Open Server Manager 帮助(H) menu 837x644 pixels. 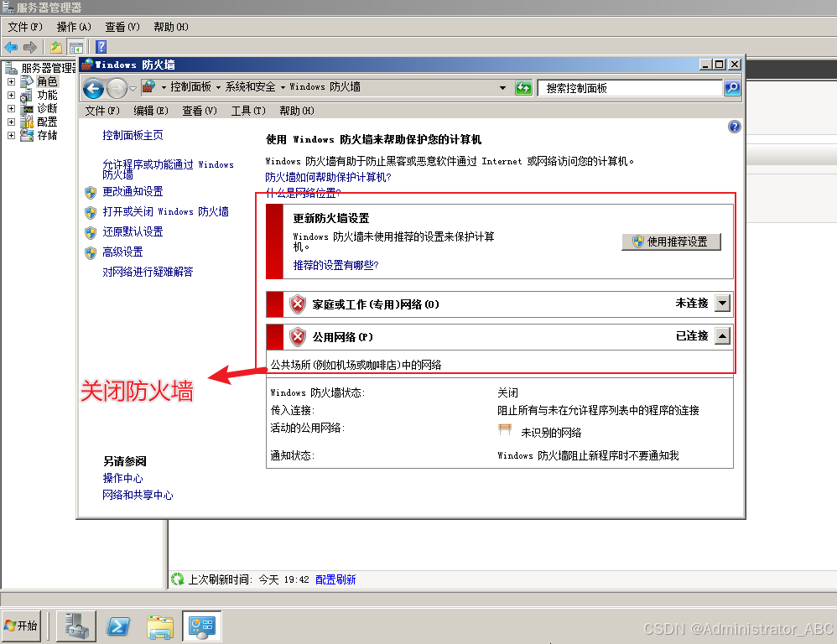[171, 27]
